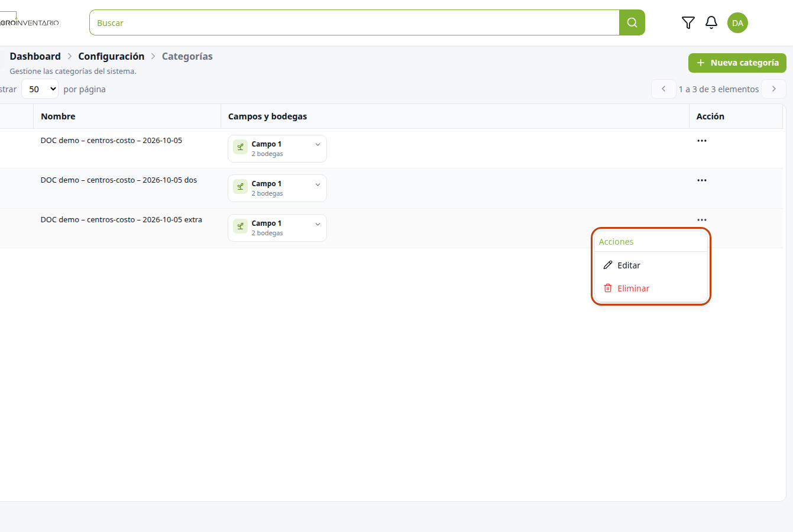Open notifications bell icon
This screenshot has width=793, height=532.
click(711, 22)
